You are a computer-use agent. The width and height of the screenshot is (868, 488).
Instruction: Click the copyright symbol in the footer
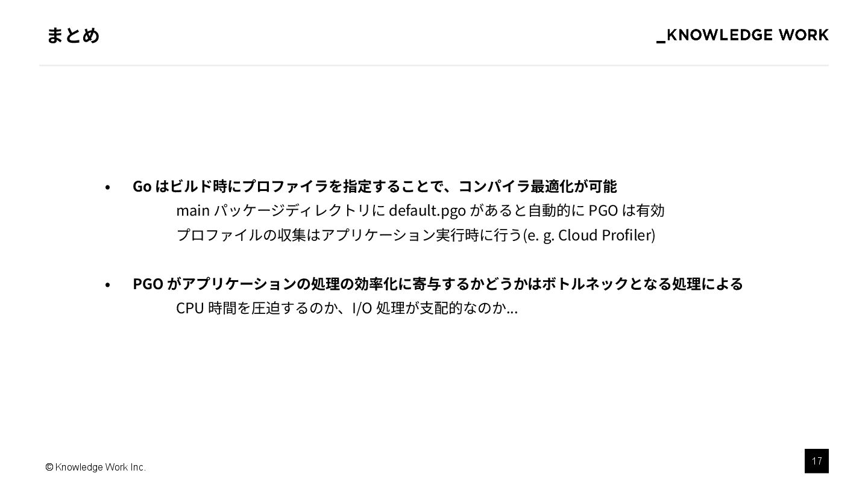coord(49,467)
